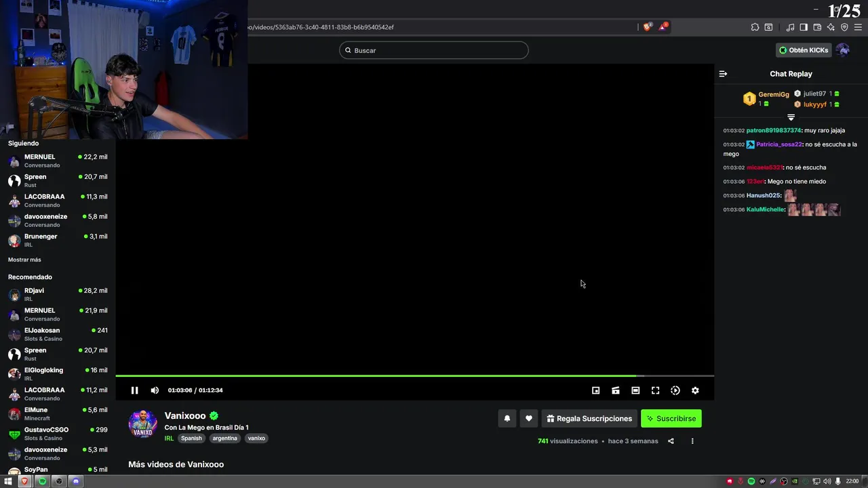The height and width of the screenshot is (488, 868).
Task: Open ElGiogioking recommended channel
Action: pyautogui.click(x=58, y=373)
